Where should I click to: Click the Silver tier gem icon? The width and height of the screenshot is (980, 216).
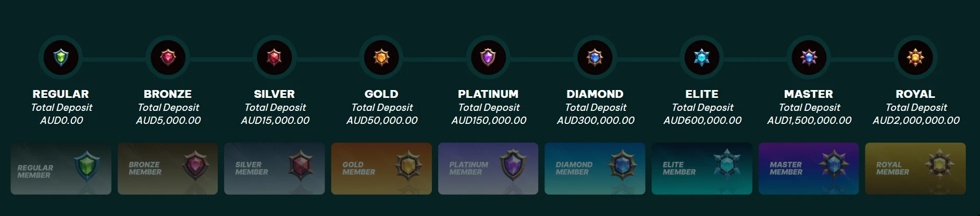(x=275, y=57)
